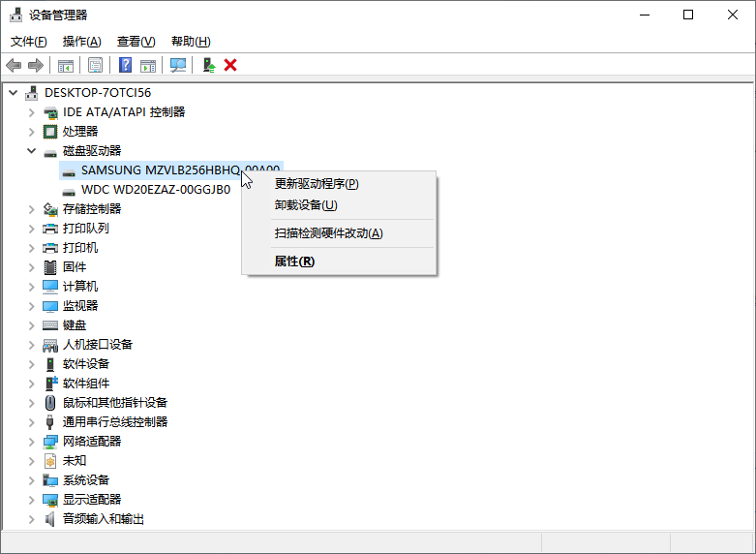Viewport: 756px width, 554px height.
Task: Click the blue Help question mark icon
Action: [x=126, y=65]
